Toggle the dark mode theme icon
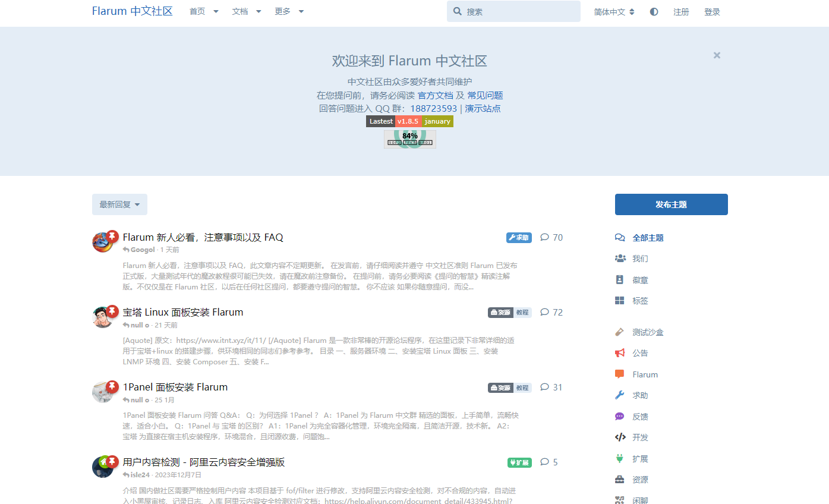 654,12
